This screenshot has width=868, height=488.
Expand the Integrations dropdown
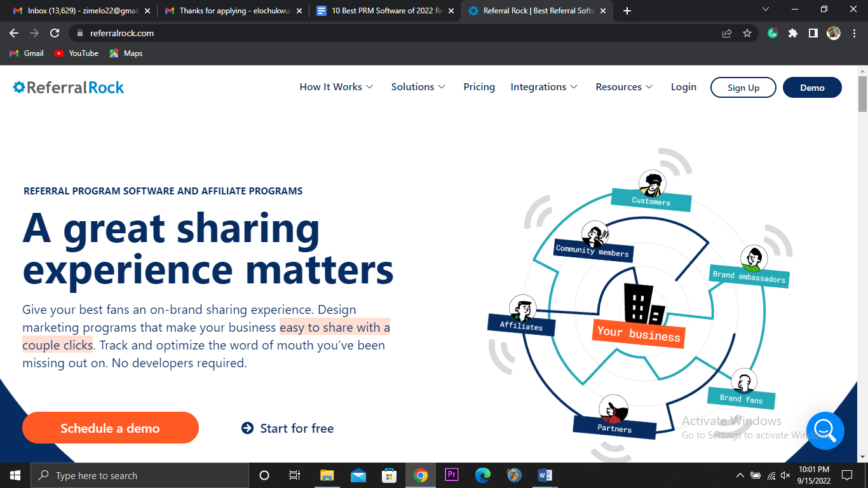coord(544,87)
